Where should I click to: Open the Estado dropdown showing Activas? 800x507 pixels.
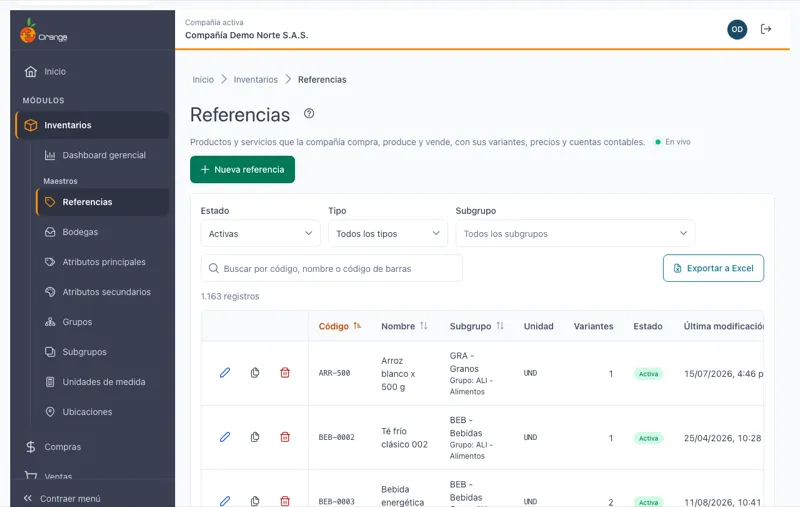[260, 234]
